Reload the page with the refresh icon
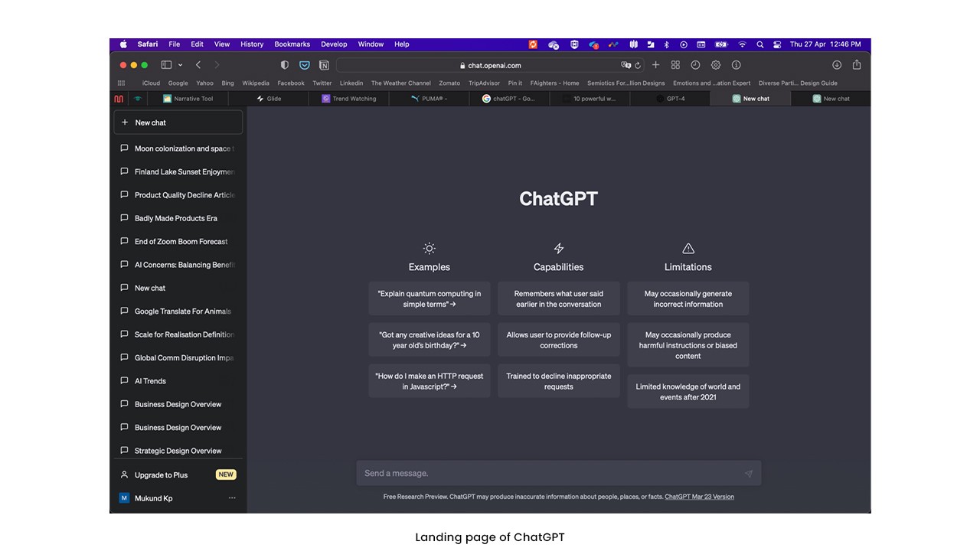The width and height of the screenshot is (980, 551). click(638, 65)
